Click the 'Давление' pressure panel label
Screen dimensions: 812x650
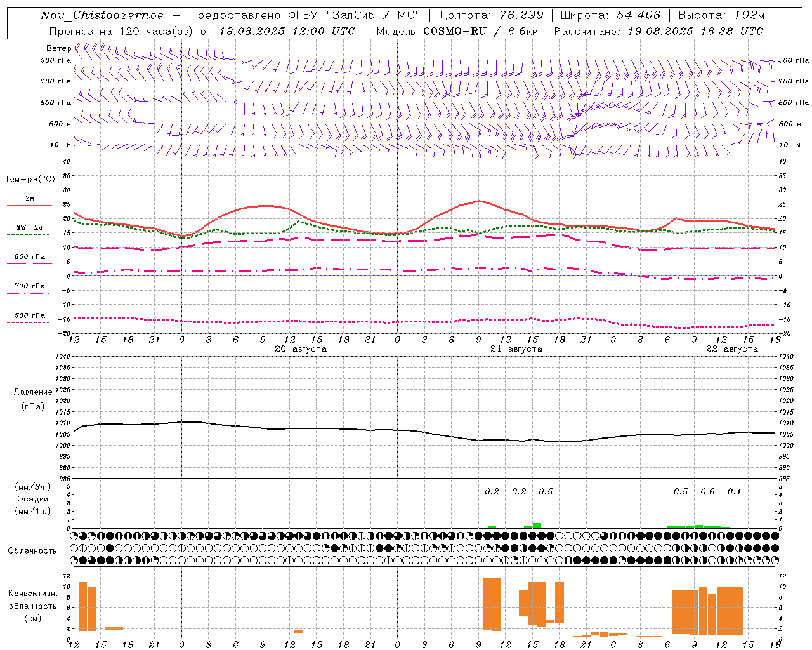(x=33, y=392)
